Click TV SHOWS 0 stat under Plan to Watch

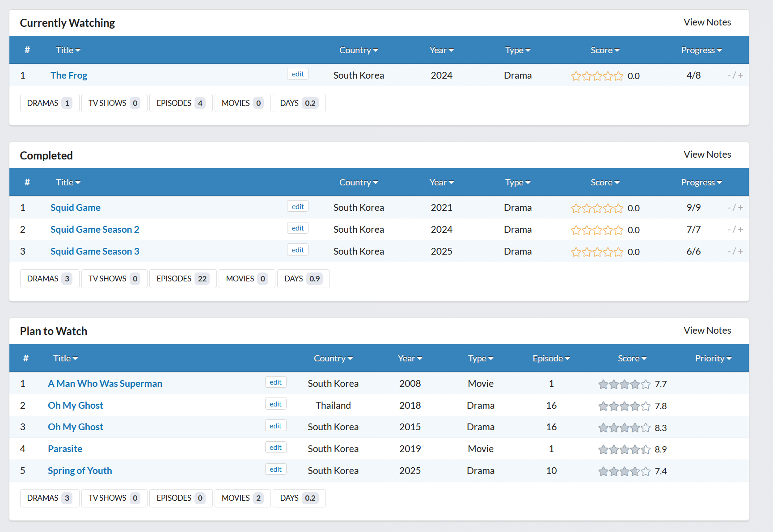114,498
